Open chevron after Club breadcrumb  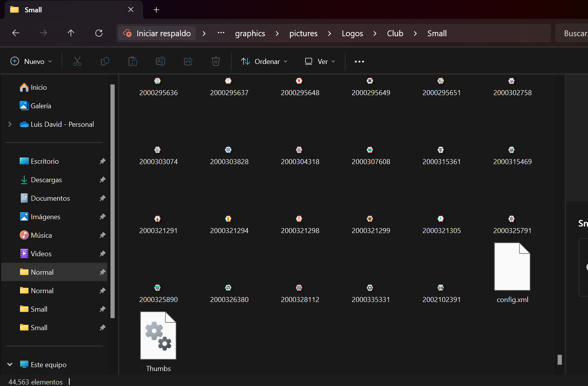pyautogui.click(x=415, y=34)
